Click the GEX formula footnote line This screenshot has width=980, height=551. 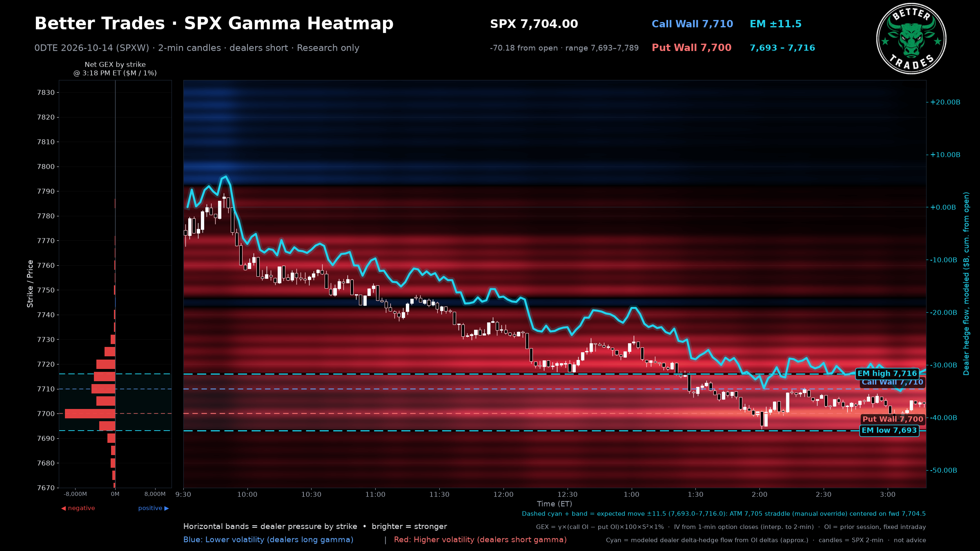coord(731,527)
